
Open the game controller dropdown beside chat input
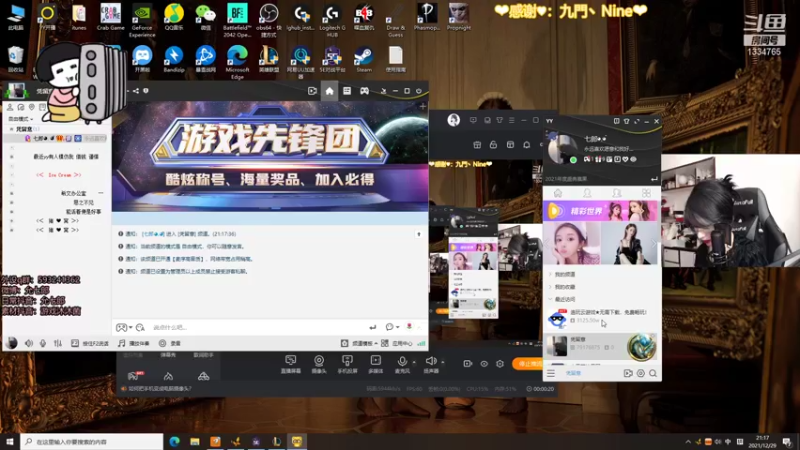(x=124, y=327)
